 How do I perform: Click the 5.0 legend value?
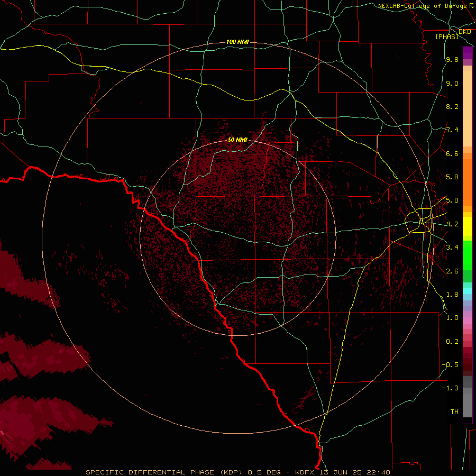click(x=452, y=200)
